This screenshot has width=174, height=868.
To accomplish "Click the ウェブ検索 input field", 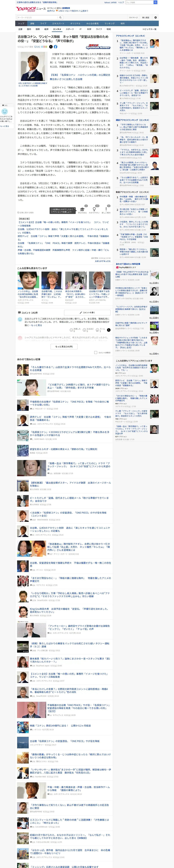I will tap(139, 2).
